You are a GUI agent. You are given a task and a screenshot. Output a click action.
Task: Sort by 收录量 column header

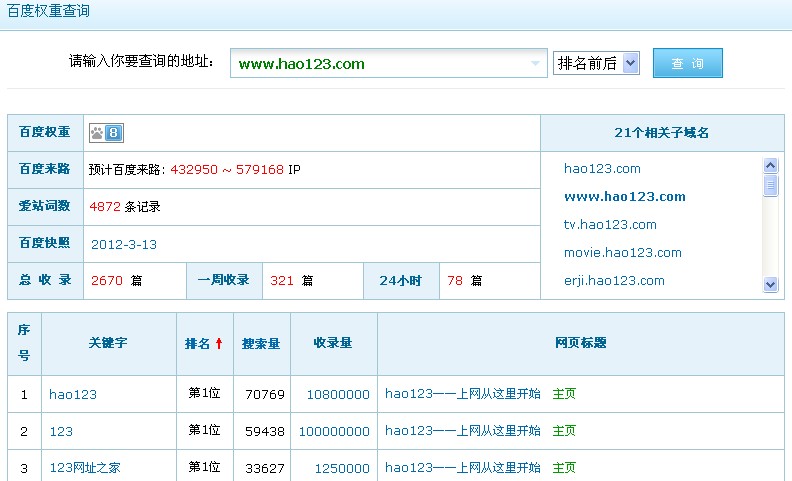pyautogui.click(x=333, y=343)
